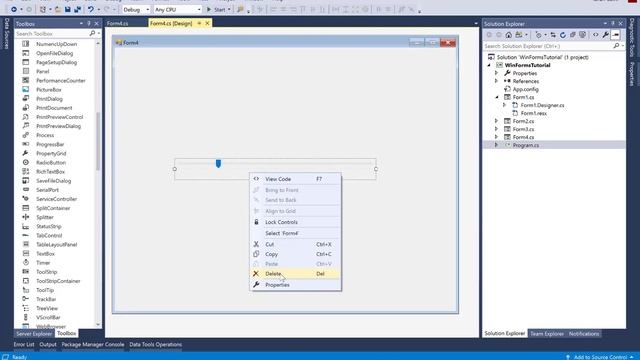Image resolution: width=640 pixels, height=360 pixels.
Task: Select NumericUpDown in Toolbox
Action: (x=56, y=44)
